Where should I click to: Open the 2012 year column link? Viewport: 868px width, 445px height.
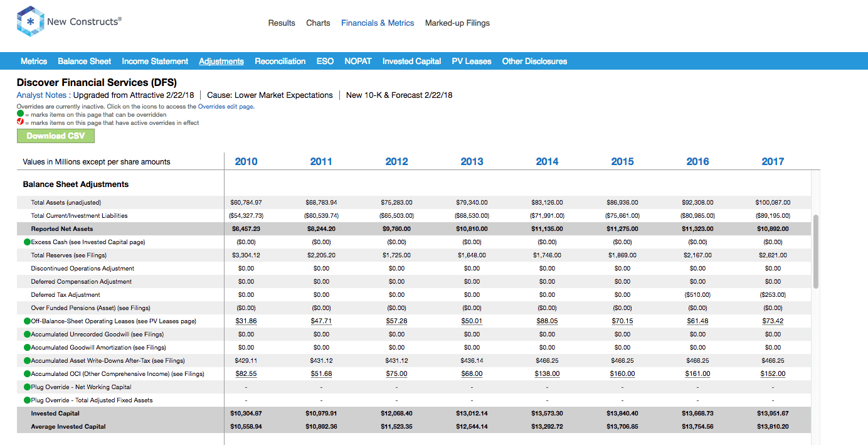[396, 161]
